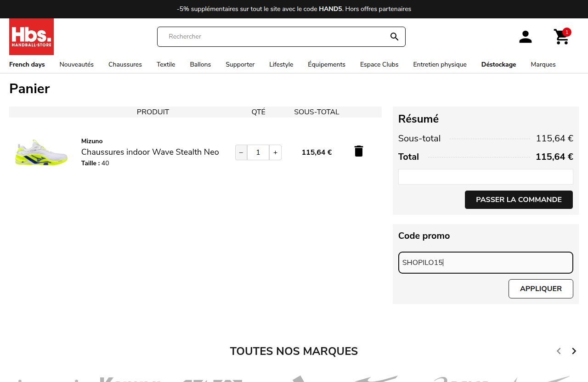Screen dimensions: 588x382
Task: Click the Code promo heading
Action: (424, 236)
